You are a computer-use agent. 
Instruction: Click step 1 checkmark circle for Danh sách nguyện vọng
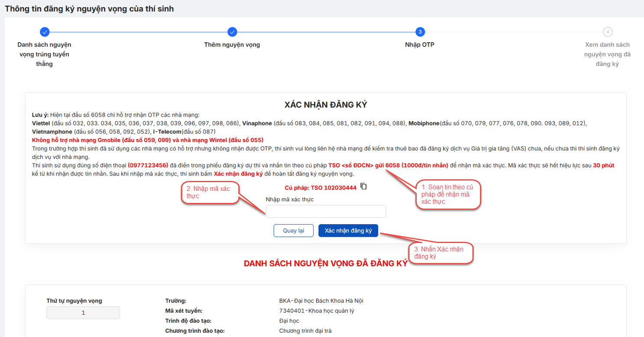(45, 32)
